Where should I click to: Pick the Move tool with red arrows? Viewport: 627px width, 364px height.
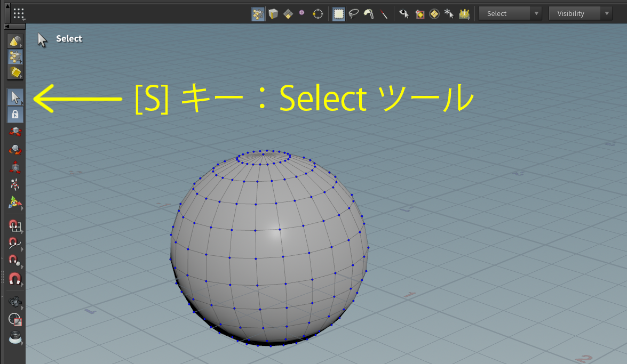click(x=15, y=132)
